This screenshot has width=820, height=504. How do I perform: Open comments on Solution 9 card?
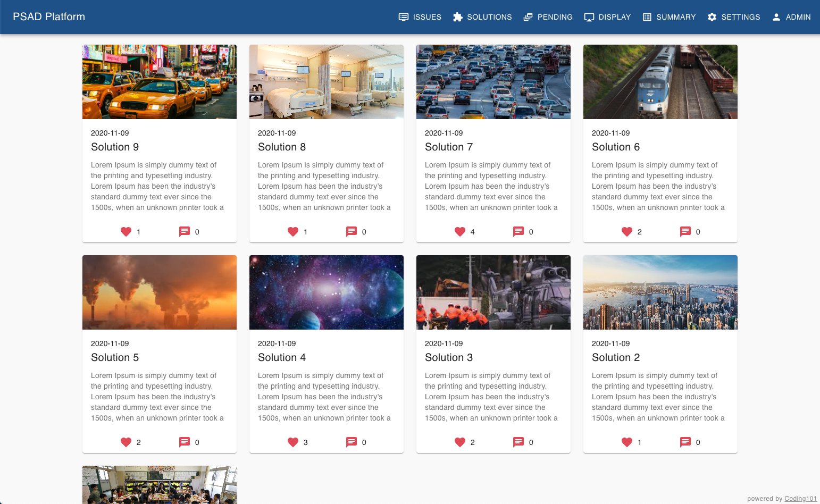tap(185, 232)
